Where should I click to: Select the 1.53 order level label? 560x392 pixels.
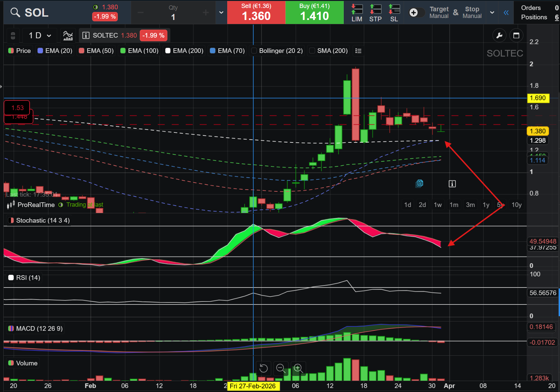coord(17,108)
